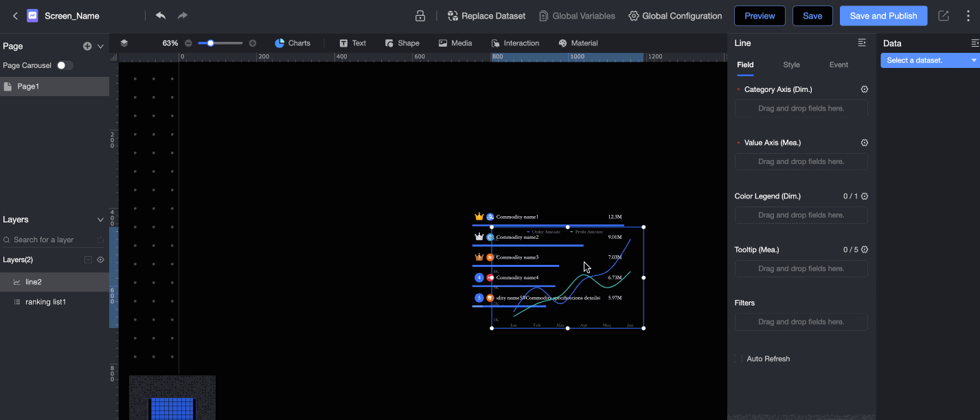Toggle visibility eye for all layers
Screen dimensions: 980x420
coord(100,260)
